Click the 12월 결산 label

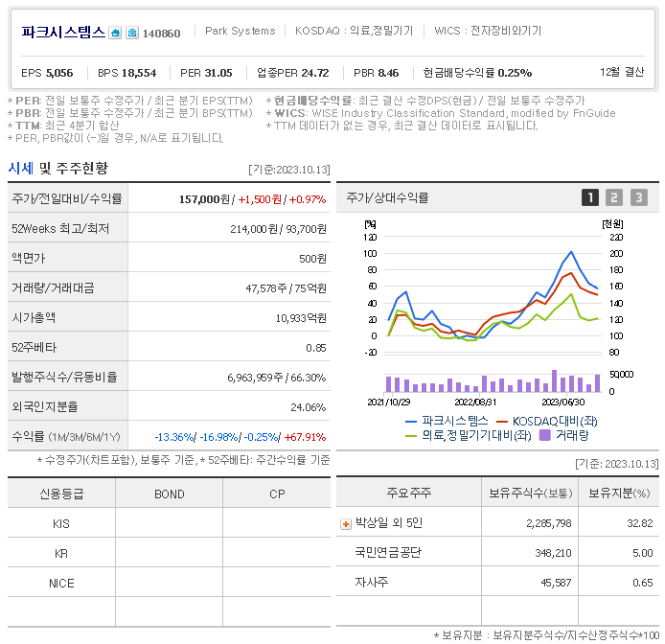[x=622, y=72]
